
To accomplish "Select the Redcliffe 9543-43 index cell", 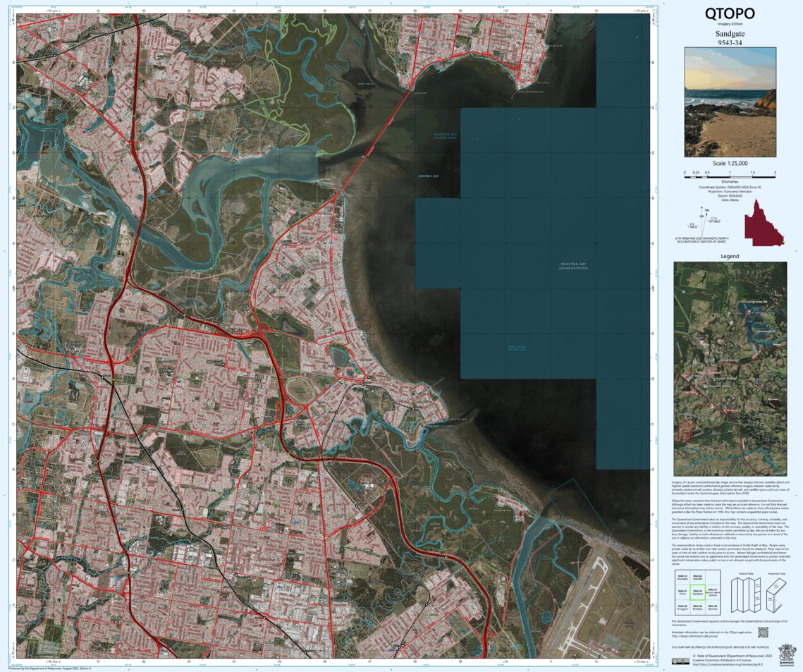I will coord(698,577).
